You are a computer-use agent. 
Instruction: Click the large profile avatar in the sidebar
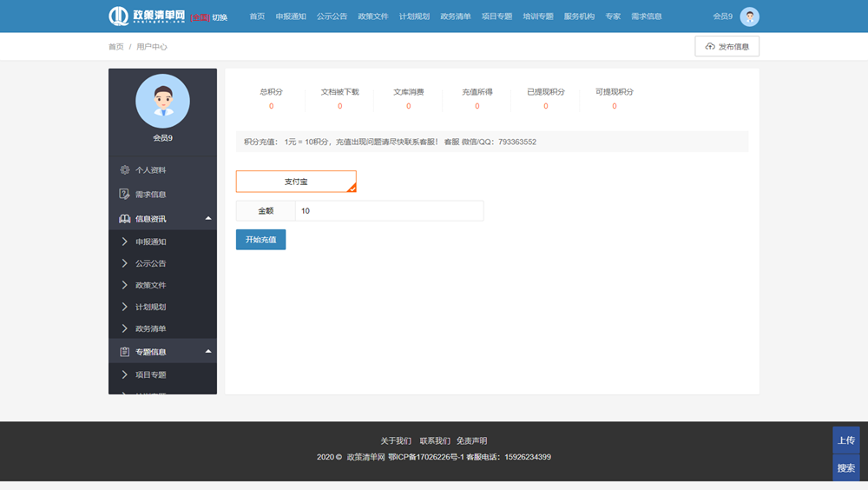click(163, 101)
